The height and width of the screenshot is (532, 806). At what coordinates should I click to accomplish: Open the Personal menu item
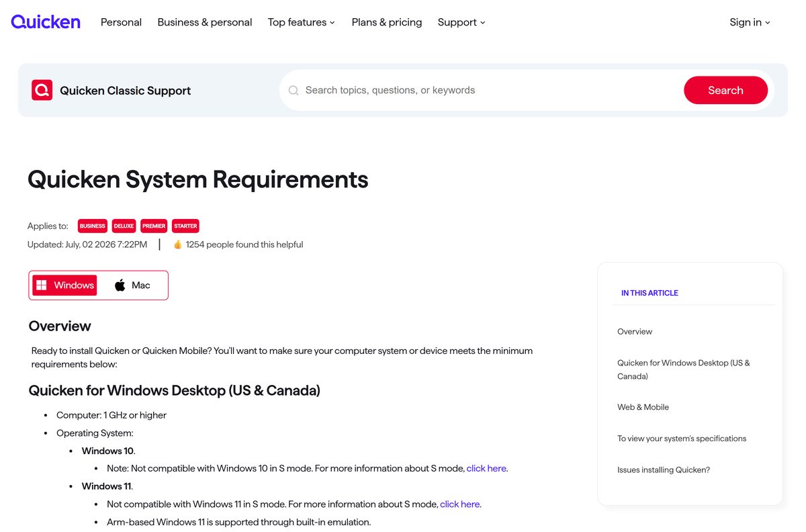pos(121,22)
